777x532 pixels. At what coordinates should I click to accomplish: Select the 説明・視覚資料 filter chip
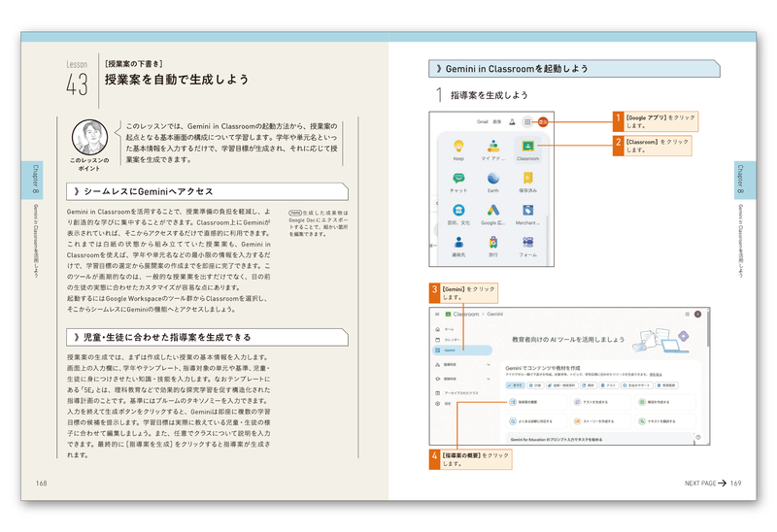click(x=562, y=384)
